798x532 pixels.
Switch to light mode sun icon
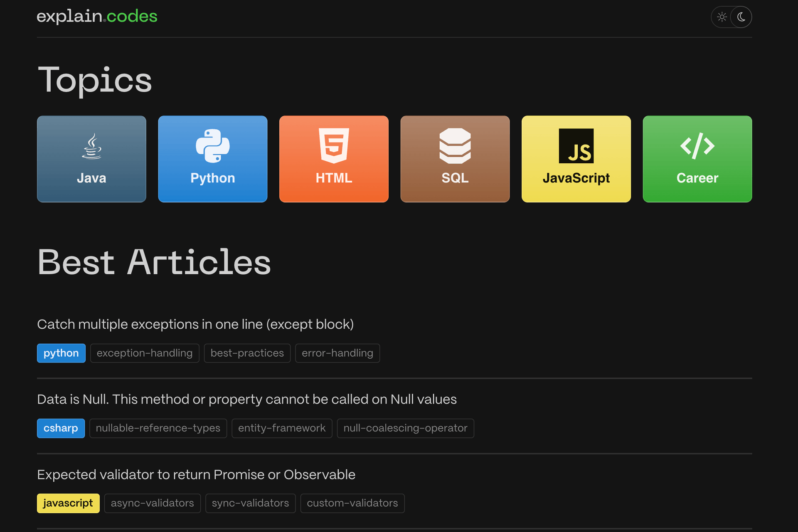click(x=722, y=17)
